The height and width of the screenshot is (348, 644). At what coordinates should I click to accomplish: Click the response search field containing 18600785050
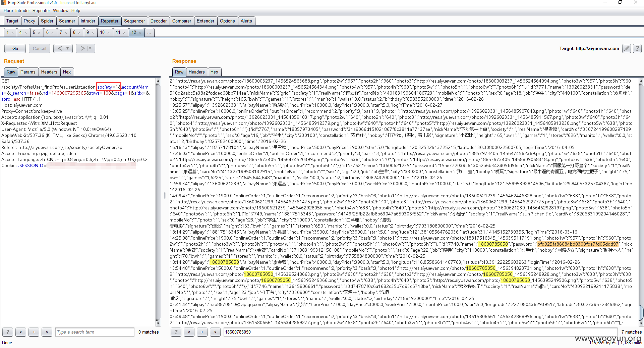(420, 332)
